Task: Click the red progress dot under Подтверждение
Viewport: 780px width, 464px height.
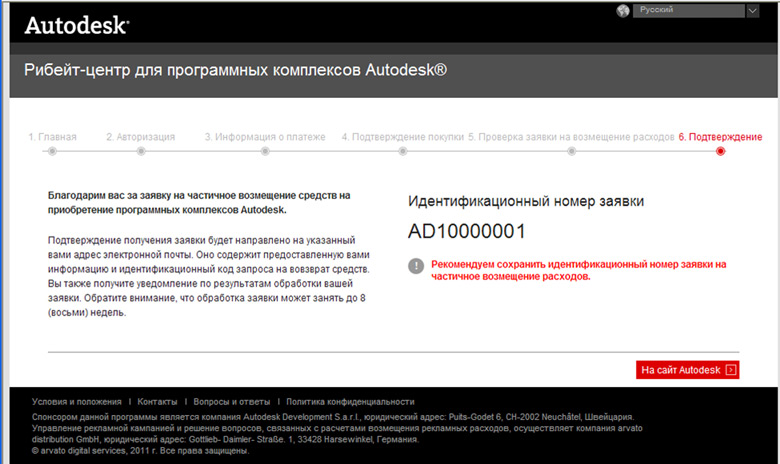Action: [x=720, y=151]
